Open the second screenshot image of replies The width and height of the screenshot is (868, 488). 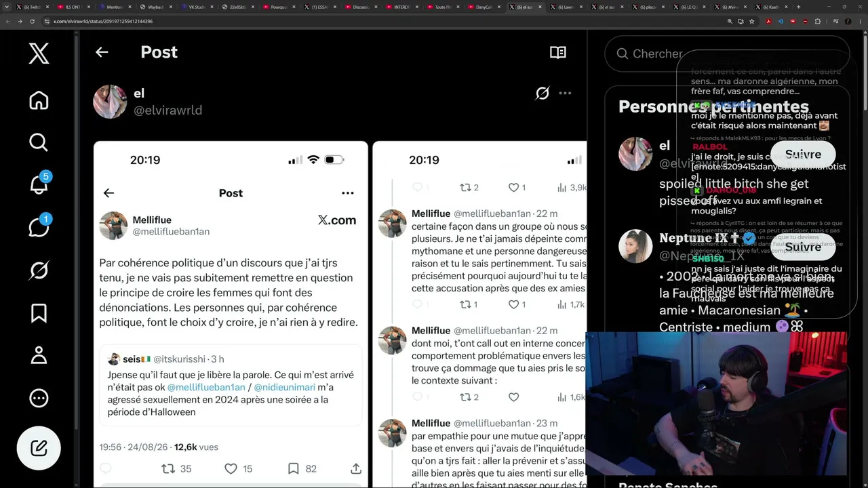pyautogui.click(x=479, y=314)
